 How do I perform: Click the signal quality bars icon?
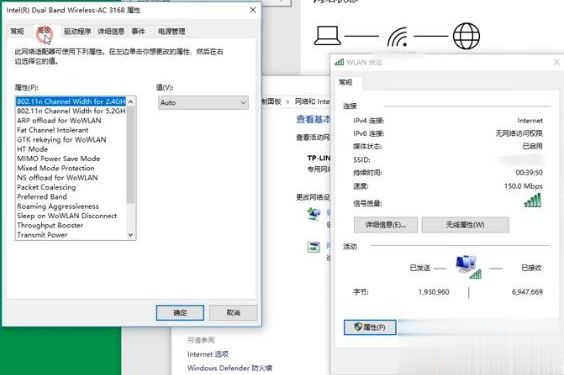(x=533, y=201)
